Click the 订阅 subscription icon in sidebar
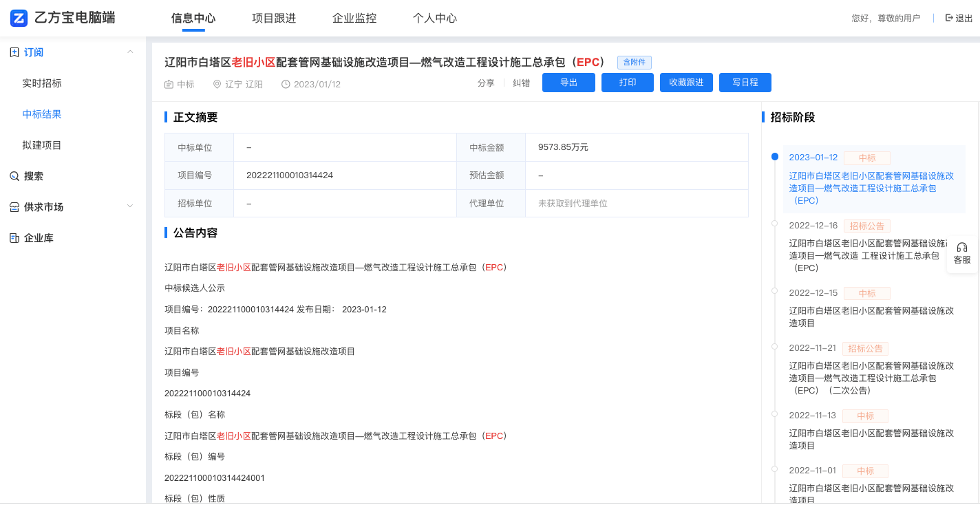 pos(14,52)
